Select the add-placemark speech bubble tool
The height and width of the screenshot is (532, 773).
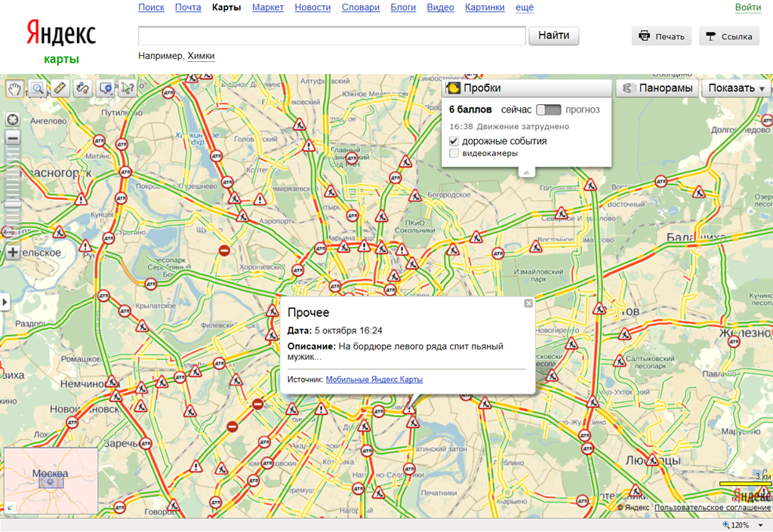[105, 89]
